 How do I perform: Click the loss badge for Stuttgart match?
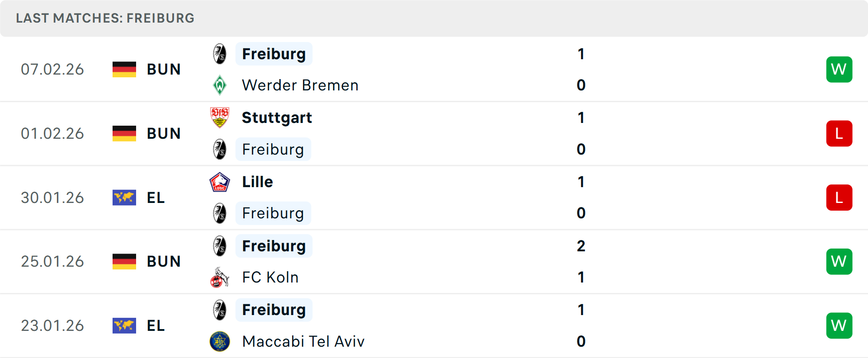pyautogui.click(x=839, y=133)
